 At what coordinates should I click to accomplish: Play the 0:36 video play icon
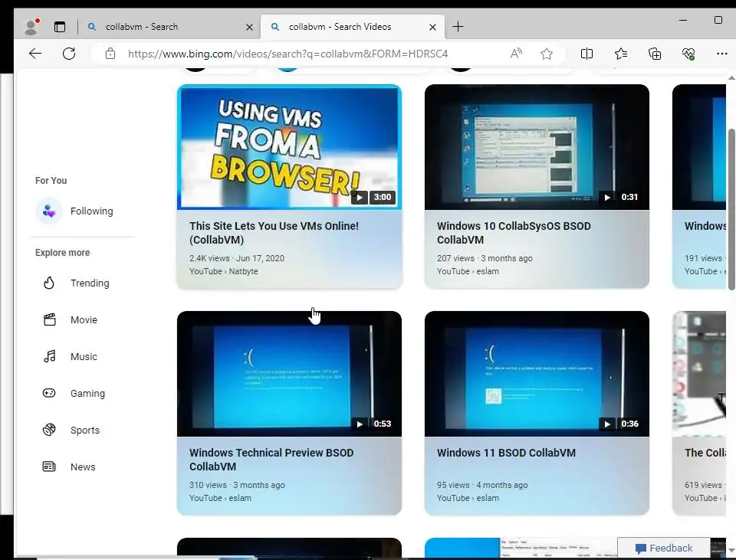point(607,424)
